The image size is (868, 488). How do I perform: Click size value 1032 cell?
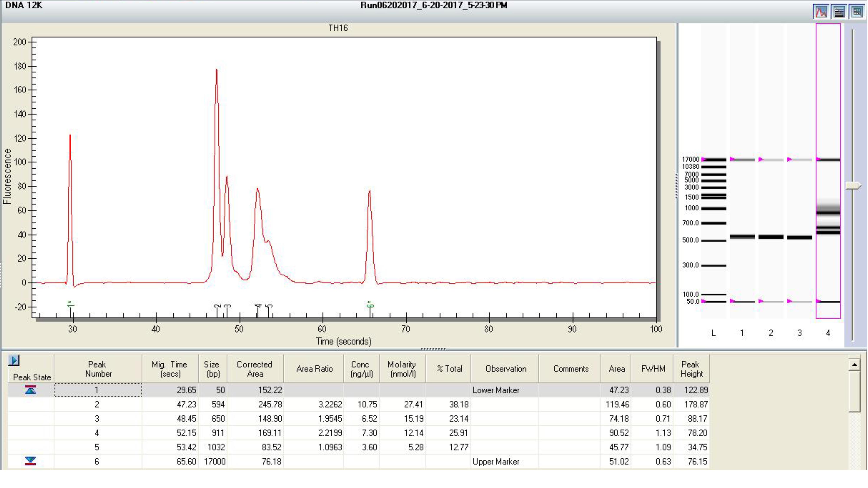pyautogui.click(x=213, y=447)
